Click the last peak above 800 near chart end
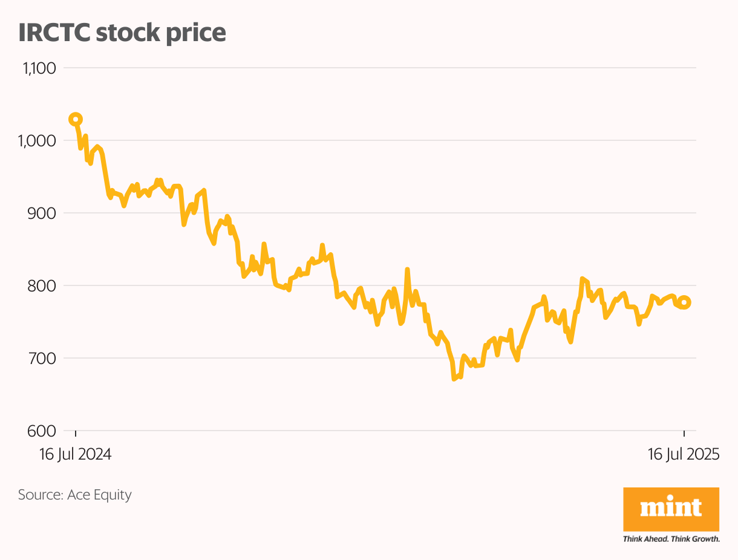 coord(582,279)
